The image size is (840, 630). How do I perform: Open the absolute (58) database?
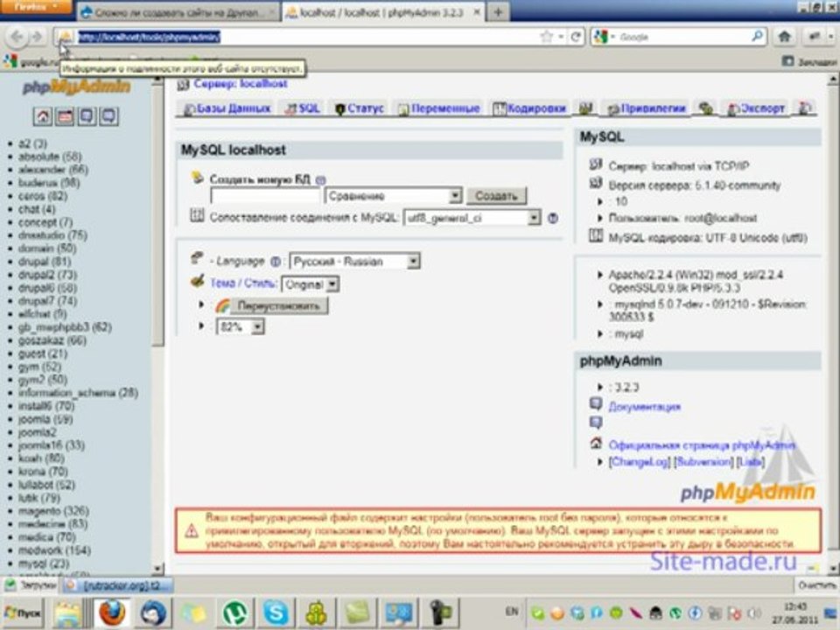pos(50,157)
